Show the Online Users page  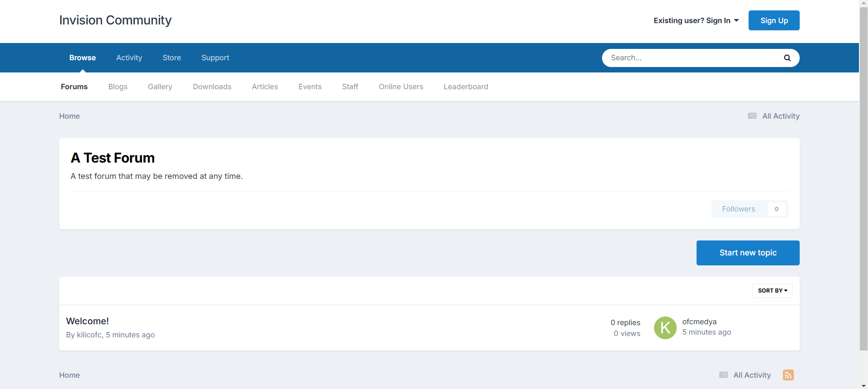click(x=401, y=86)
